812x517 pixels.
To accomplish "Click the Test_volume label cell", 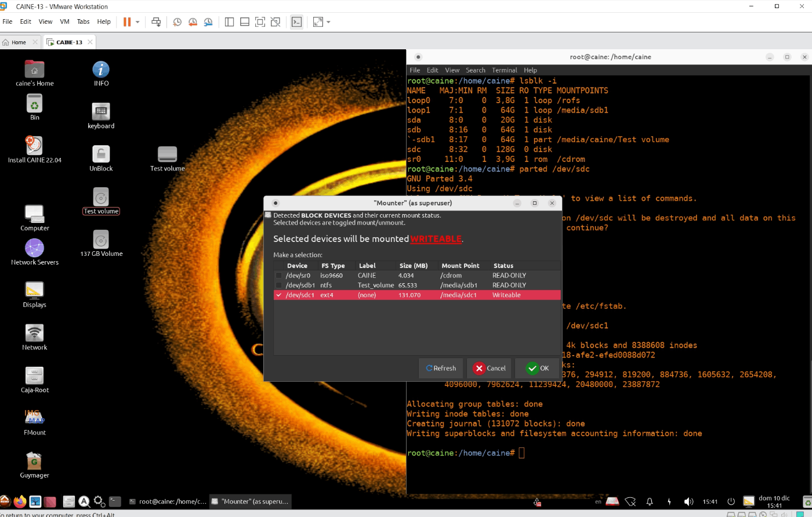I will [x=375, y=285].
